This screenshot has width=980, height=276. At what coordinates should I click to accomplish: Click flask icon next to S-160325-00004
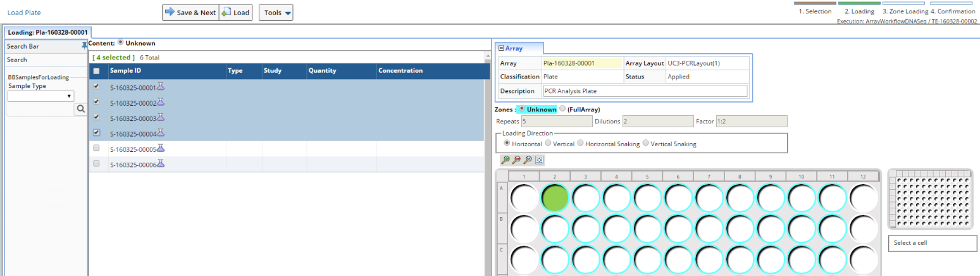[x=161, y=132]
